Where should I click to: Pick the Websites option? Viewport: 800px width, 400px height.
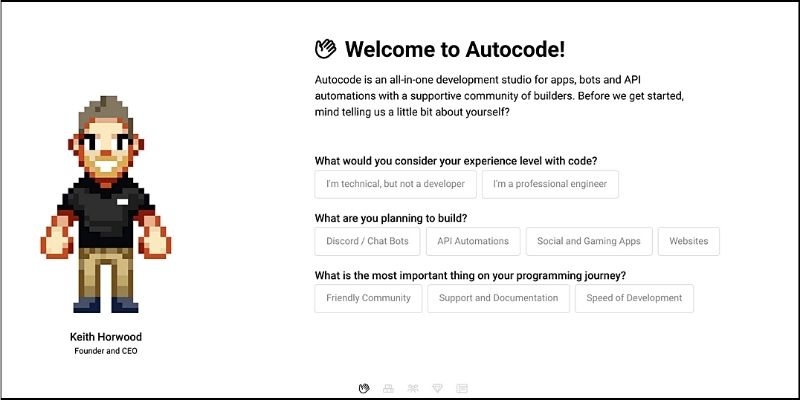click(689, 241)
